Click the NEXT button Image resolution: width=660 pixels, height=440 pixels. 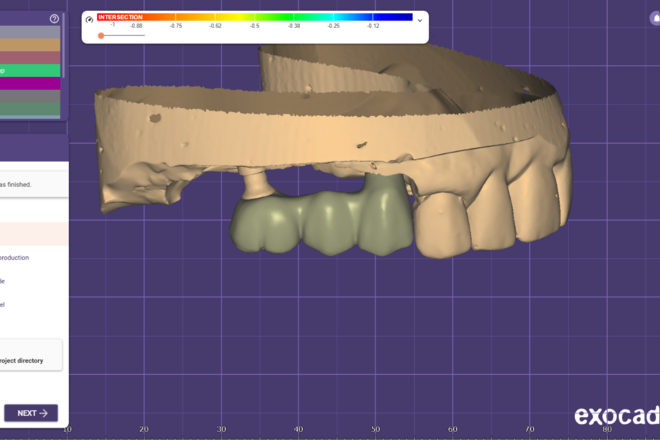click(x=31, y=413)
